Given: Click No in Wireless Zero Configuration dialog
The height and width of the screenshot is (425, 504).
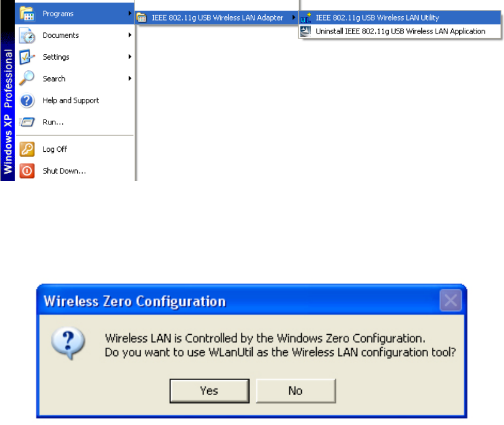Looking at the screenshot, I should [x=296, y=391].
